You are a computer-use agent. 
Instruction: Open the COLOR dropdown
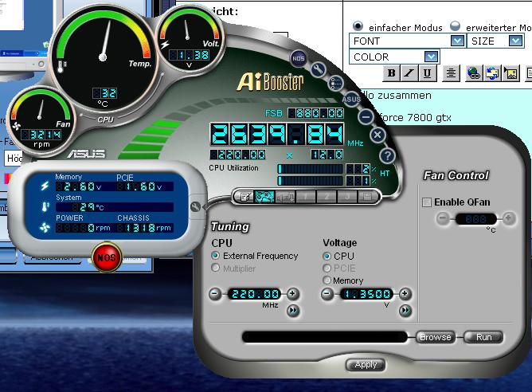(431, 57)
